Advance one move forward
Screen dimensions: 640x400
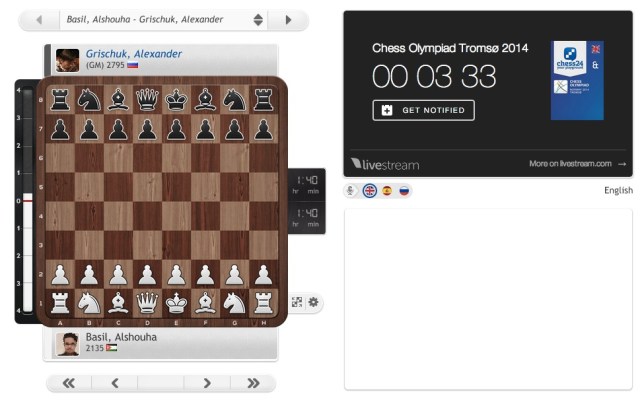(x=207, y=383)
